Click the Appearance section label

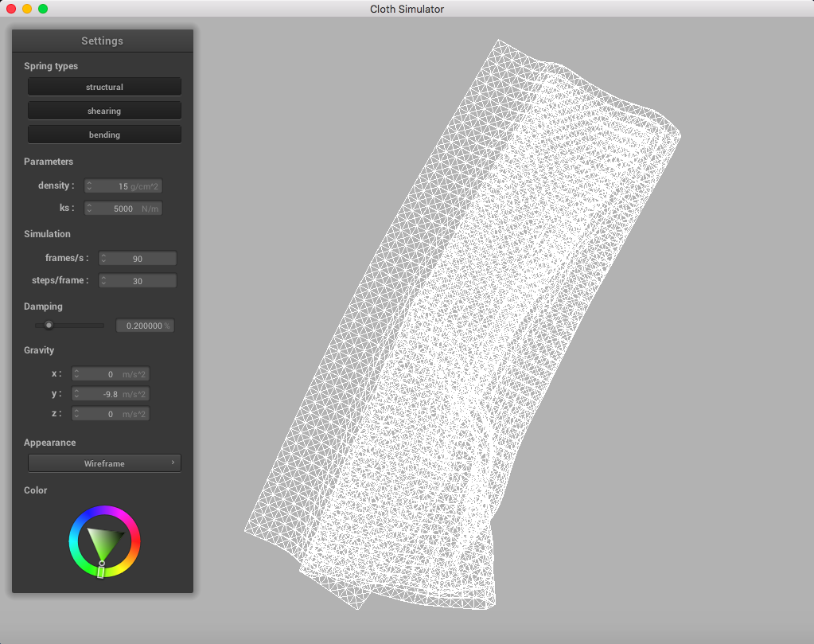click(50, 443)
